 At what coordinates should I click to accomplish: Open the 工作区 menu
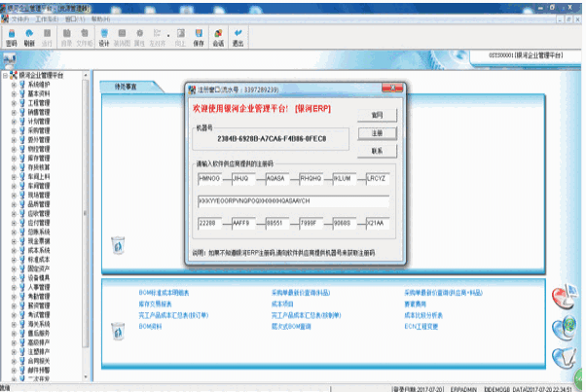point(47,19)
